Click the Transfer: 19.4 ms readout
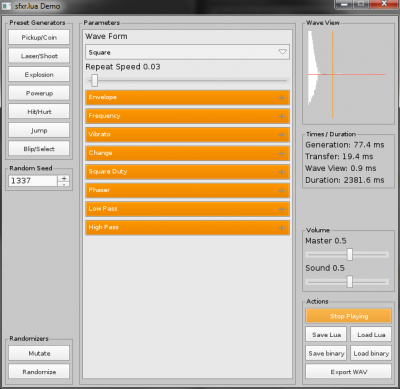This screenshot has width=400, height=389. coord(339,156)
